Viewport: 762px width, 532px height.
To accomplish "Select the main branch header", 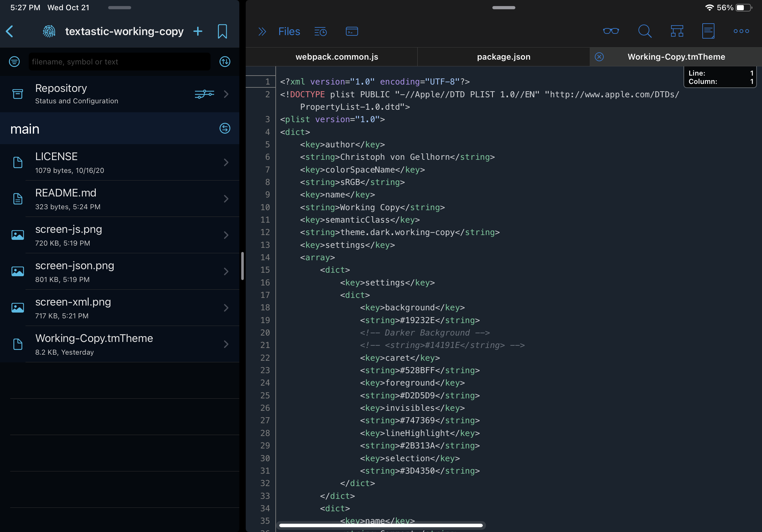I will [x=119, y=128].
